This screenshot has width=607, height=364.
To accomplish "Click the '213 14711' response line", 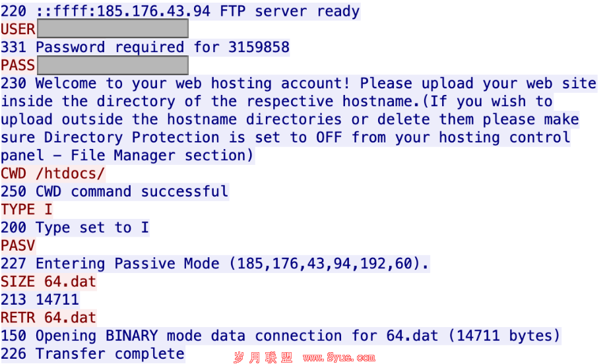I will pyautogui.click(x=40, y=299).
